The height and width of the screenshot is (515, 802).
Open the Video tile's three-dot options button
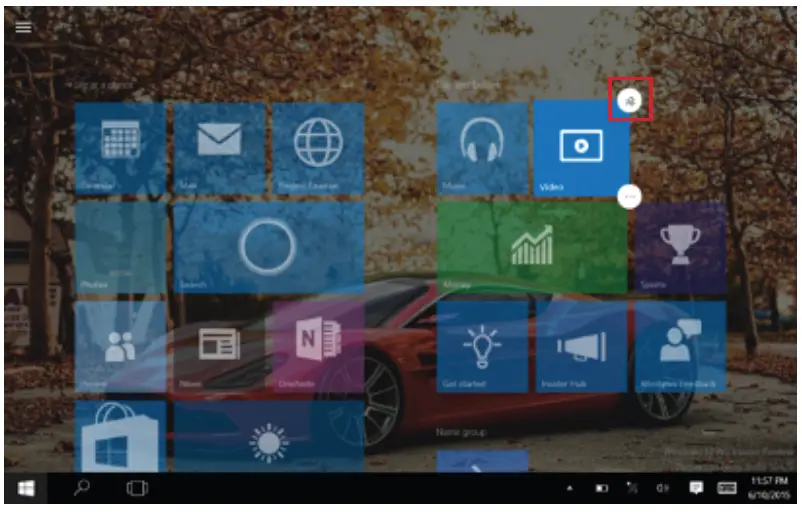point(630,197)
